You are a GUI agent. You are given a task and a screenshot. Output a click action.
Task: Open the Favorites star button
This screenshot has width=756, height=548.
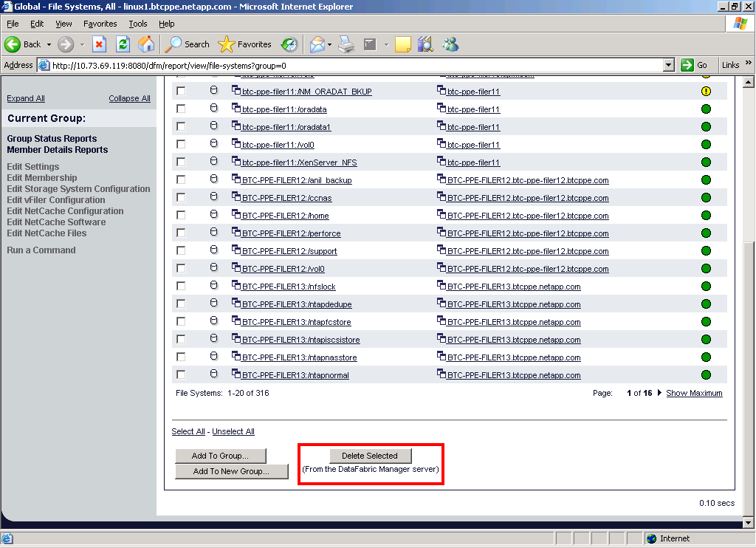pyautogui.click(x=244, y=44)
